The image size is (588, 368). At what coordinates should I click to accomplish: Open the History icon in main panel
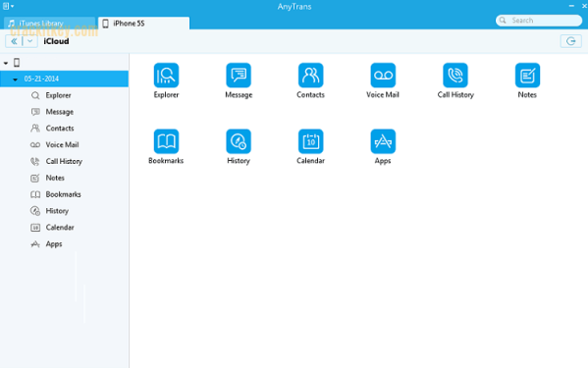point(239,141)
